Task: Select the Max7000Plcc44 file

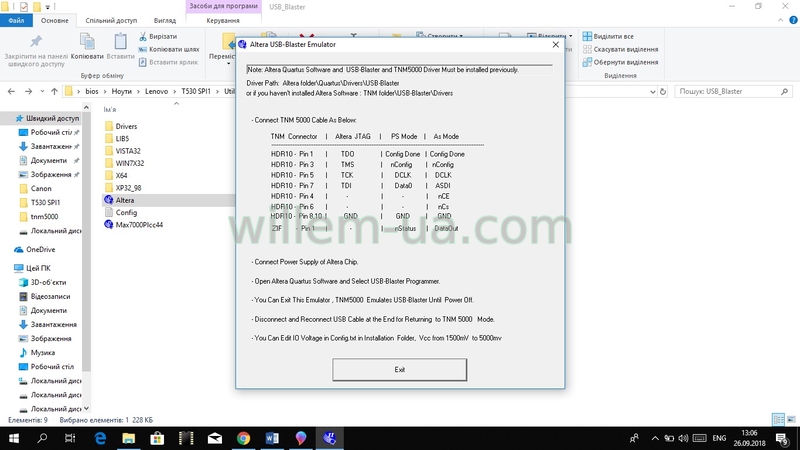Action: [x=138, y=225]
